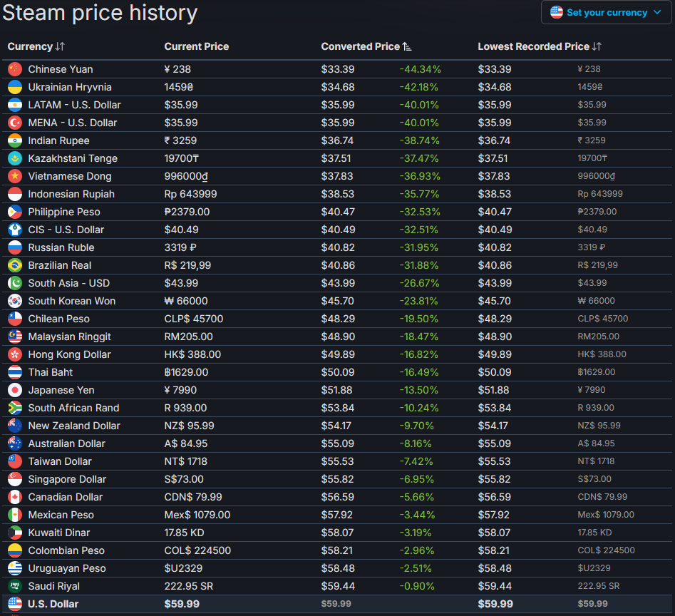Image resolution: width=675 pixels, height=616 pixels.
Task: Click the South Asia - USD flag icon
Action: pyautogui.click(x=15, y=283)
